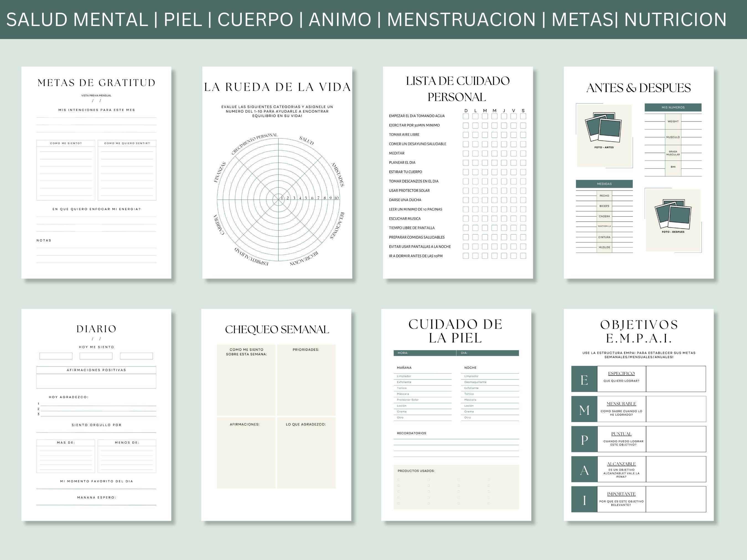Check the Domingo box for EMPEZAR EL DIA TOMANDO AGUA

pos(466,117)
